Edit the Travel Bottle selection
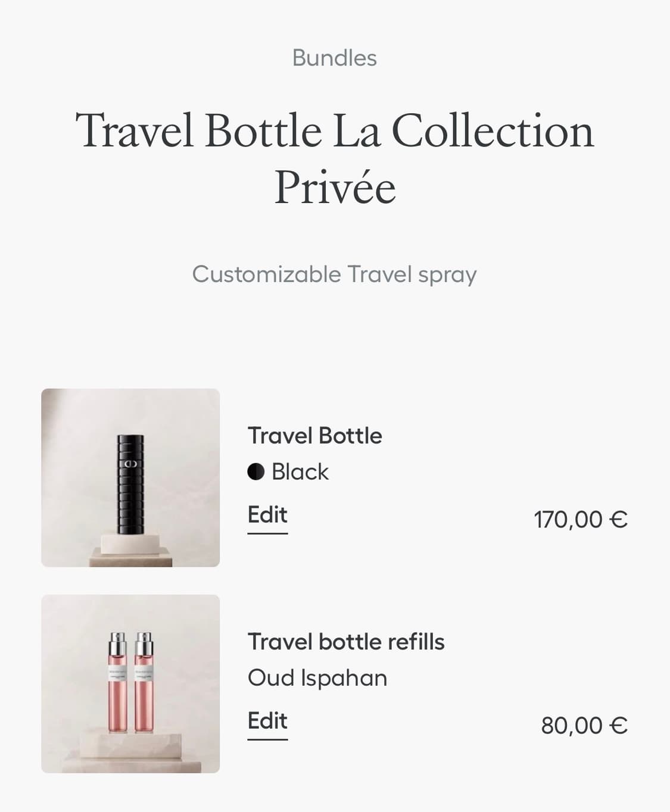This screenshot has height=812, width=670. click(267, 515)
